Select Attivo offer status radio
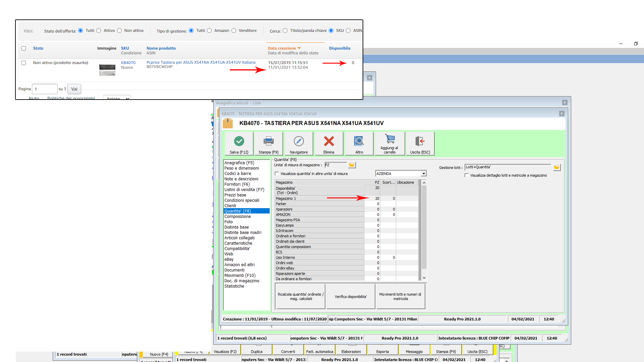 [x=99, y=31]
